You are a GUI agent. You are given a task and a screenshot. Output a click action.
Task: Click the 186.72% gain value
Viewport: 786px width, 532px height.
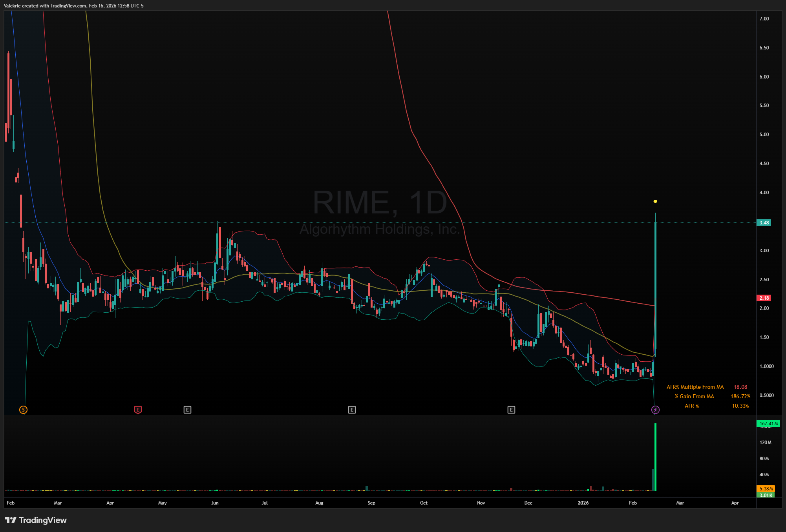click(740, 397)
